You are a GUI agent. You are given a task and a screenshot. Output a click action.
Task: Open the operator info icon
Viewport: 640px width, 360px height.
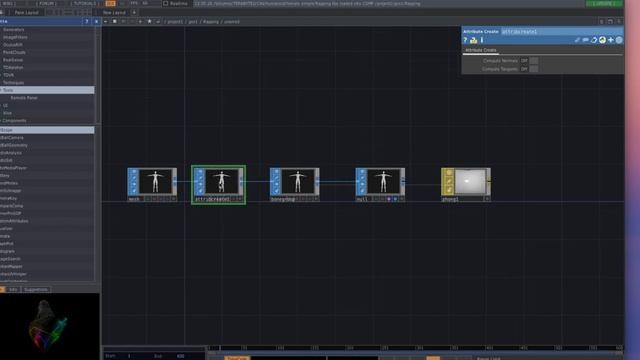(482, 40)
